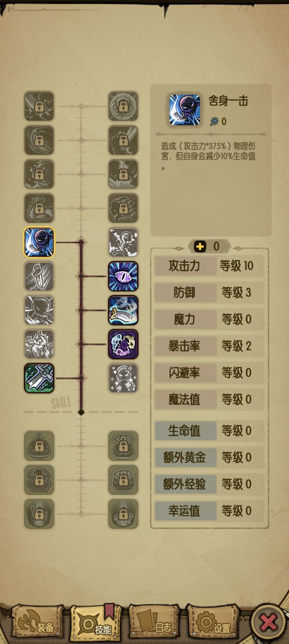Tap the grey lightning figure skill icon
Viewport: 289px width, 644px height.
39,345
